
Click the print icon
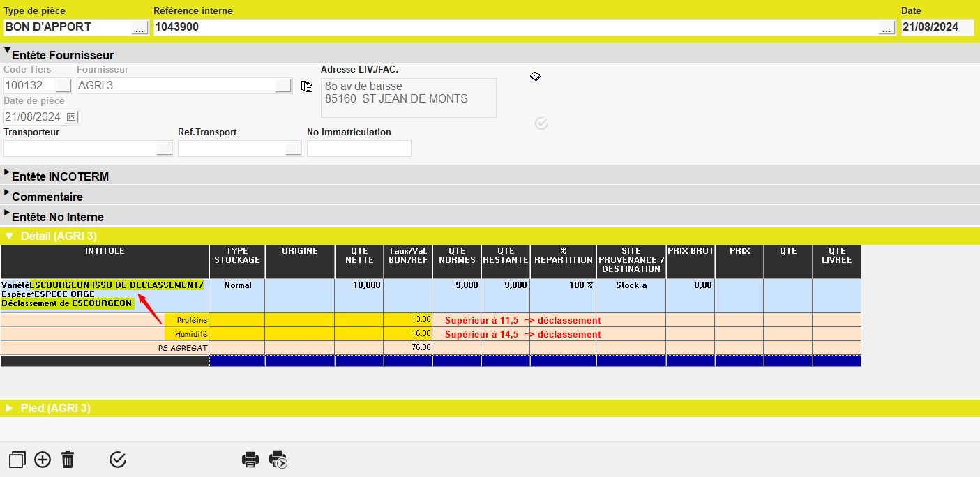(x=250, y=460)
